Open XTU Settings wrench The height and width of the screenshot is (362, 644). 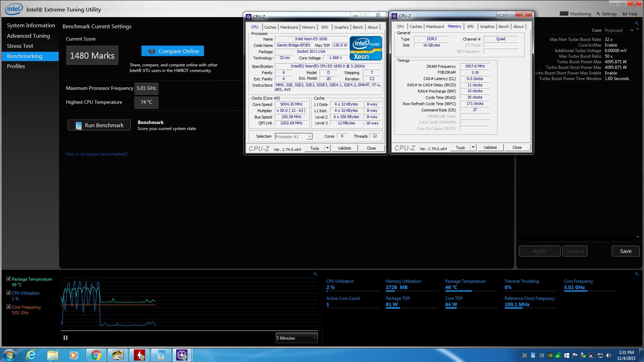(606, 14)
